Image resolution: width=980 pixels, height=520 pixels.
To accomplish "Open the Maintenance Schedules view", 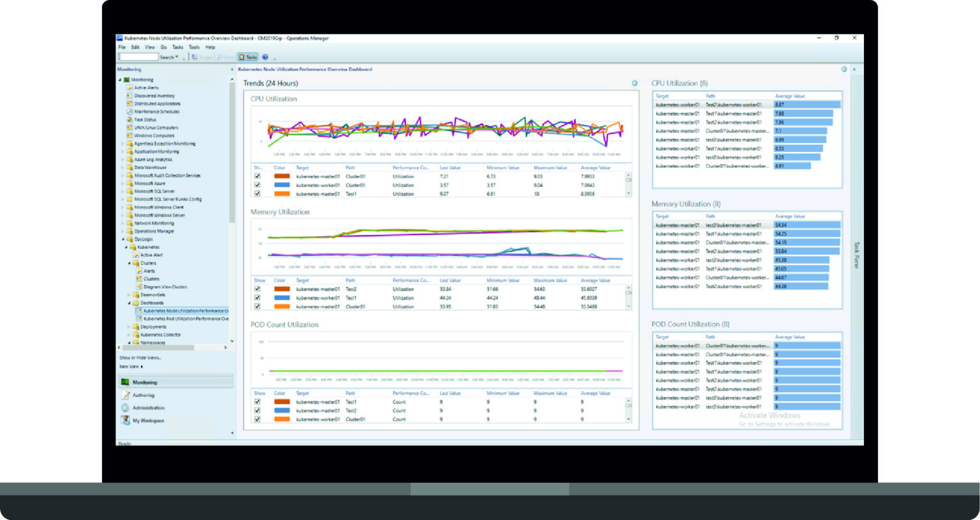I will 157,112.
